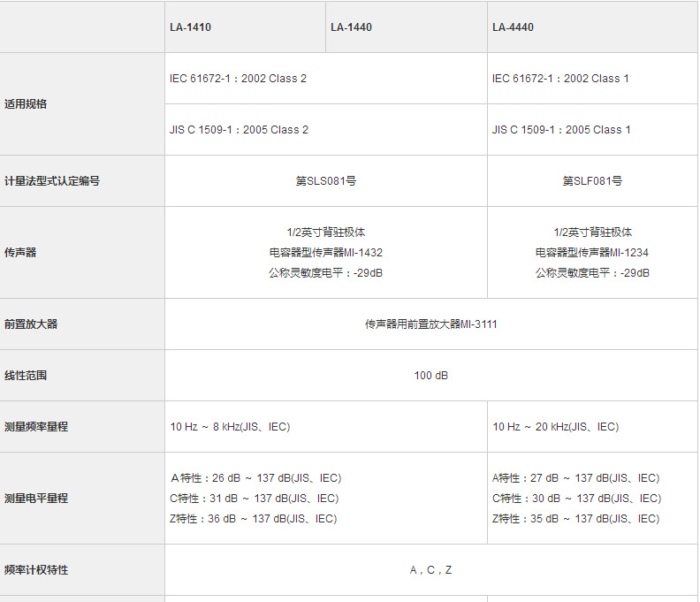Click the 计量法型式认定编号 row label

coord(52,181)
